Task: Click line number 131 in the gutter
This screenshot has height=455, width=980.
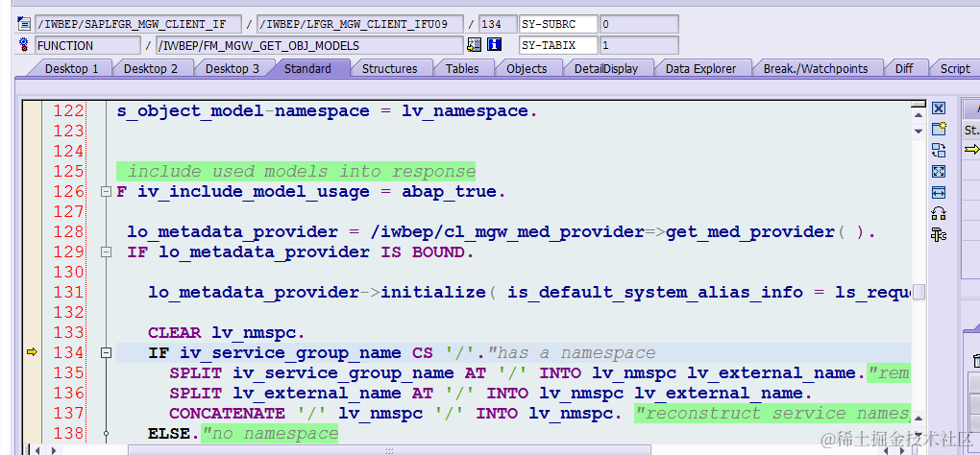Action: [69, 292]
